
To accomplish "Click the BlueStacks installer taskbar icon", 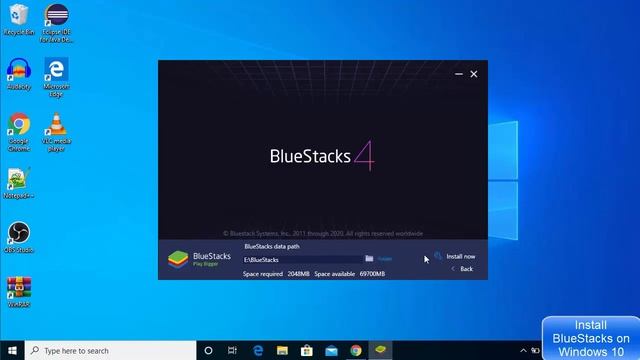I will 380,350.
